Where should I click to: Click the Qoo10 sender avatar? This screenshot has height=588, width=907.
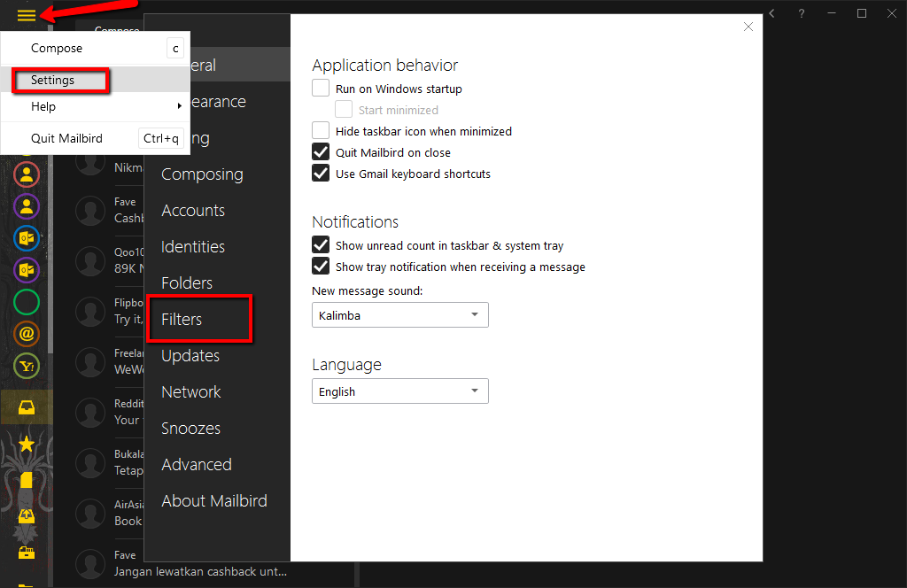tap(90, 260)
